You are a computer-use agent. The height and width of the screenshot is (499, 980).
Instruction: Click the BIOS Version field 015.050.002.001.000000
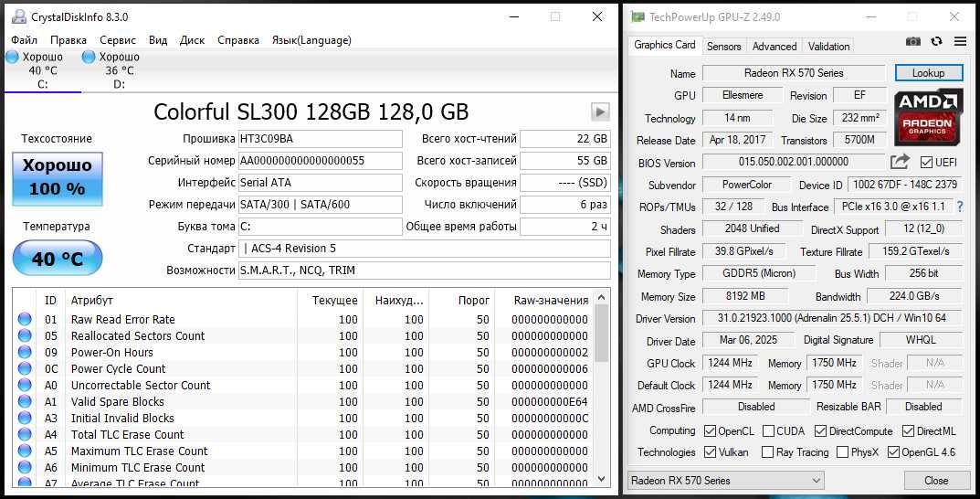coord(794,162)
